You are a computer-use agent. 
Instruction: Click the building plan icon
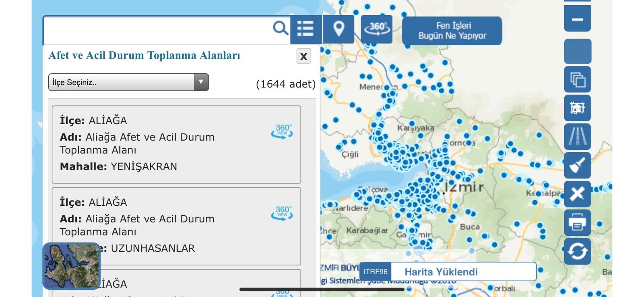click(577, 108)
